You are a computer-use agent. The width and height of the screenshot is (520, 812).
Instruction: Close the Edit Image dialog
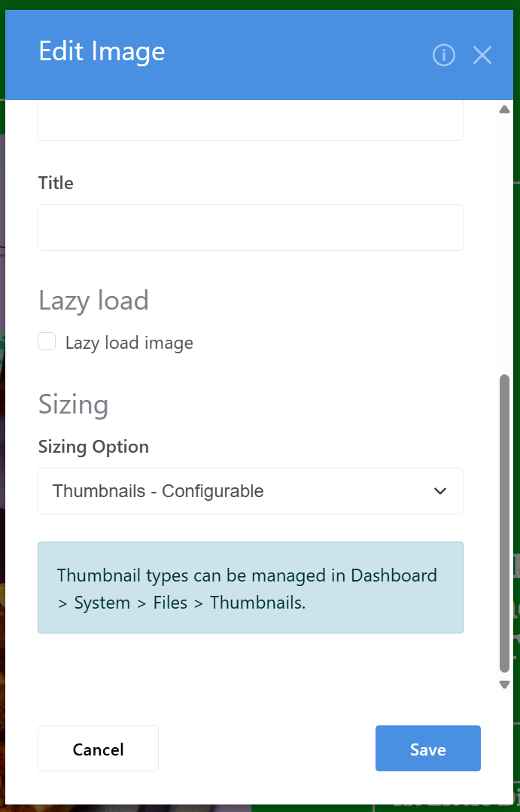point(482,55)
